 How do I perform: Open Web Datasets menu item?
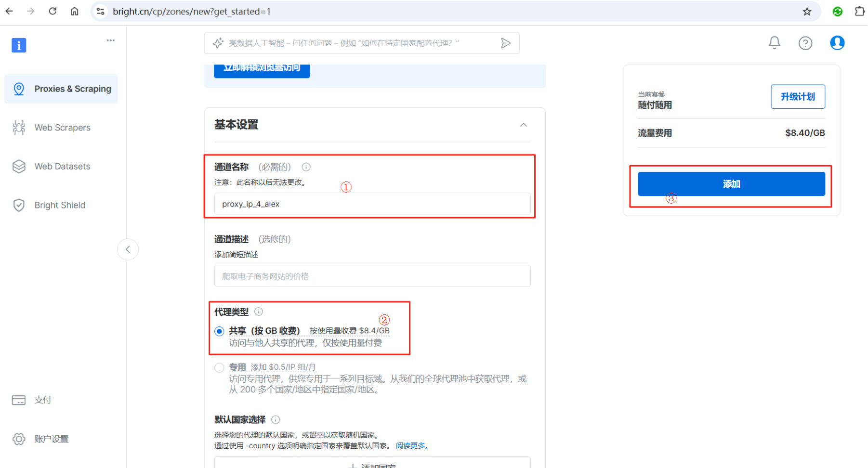(x=61, y=167)
